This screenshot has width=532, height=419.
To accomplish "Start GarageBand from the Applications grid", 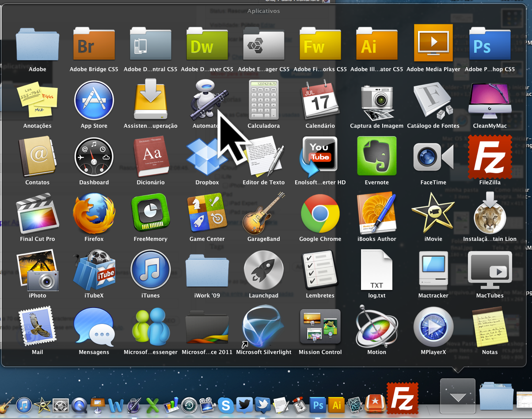I will point(263,214).
